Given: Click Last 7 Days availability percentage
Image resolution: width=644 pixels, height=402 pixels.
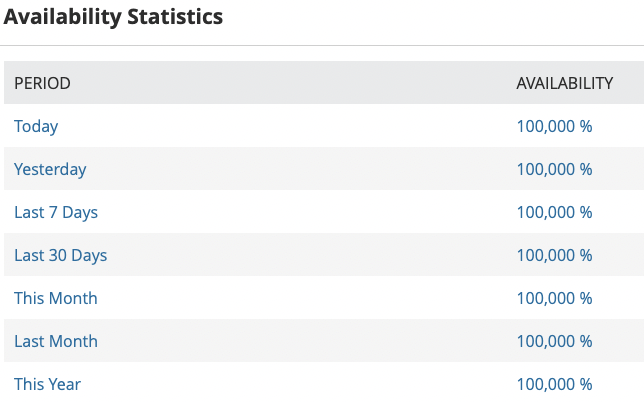Looking at the screenshot, I should [x=554, y=212].
